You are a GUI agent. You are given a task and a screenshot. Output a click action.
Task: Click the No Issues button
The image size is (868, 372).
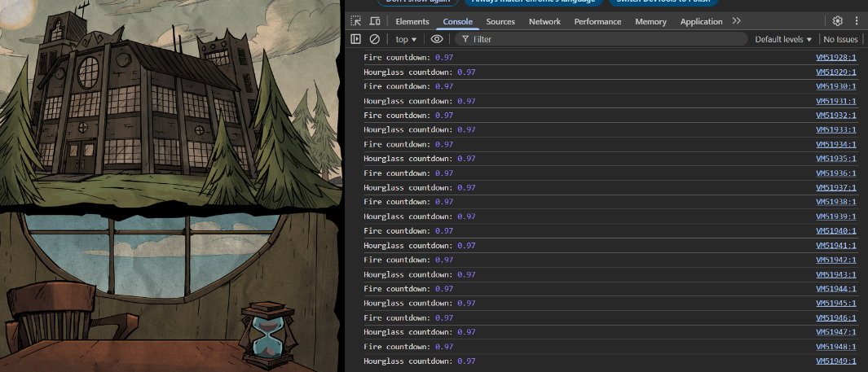[x=840, y=39]
